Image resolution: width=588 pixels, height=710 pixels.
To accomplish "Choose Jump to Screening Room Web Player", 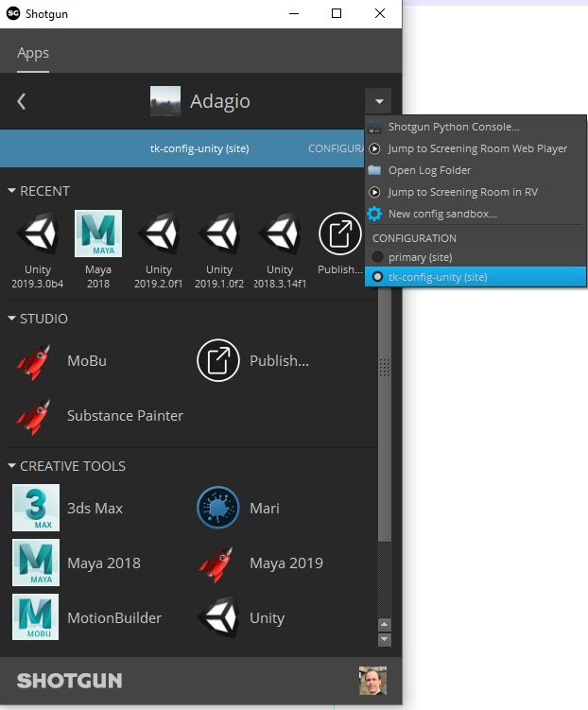I will [477, 148].
